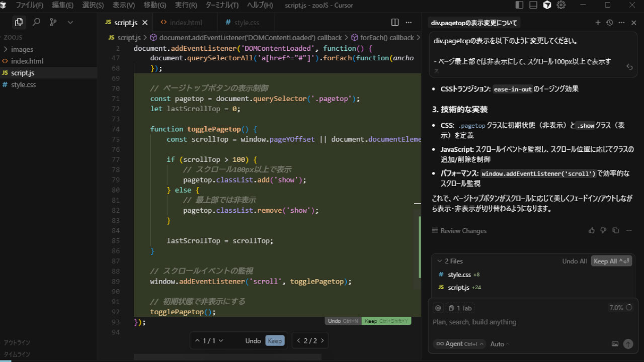Open the Explorer view in activity bar

pyautogui.click(x=19, y=22)
